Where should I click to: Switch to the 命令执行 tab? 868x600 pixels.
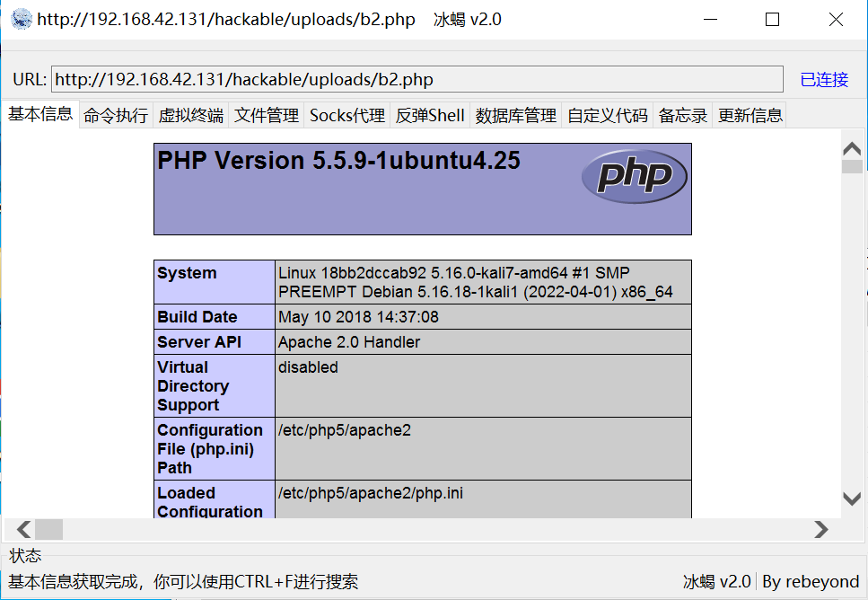pos(116,116)
